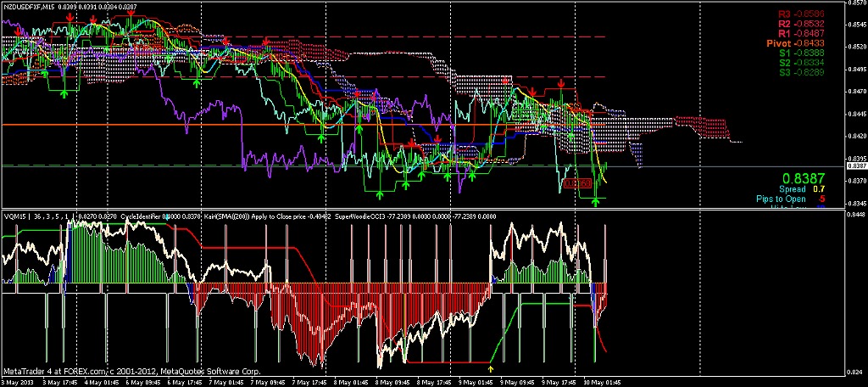Click the 7 May 17:45 time axis label
This screenshot has width=868, height=387.
309,383
